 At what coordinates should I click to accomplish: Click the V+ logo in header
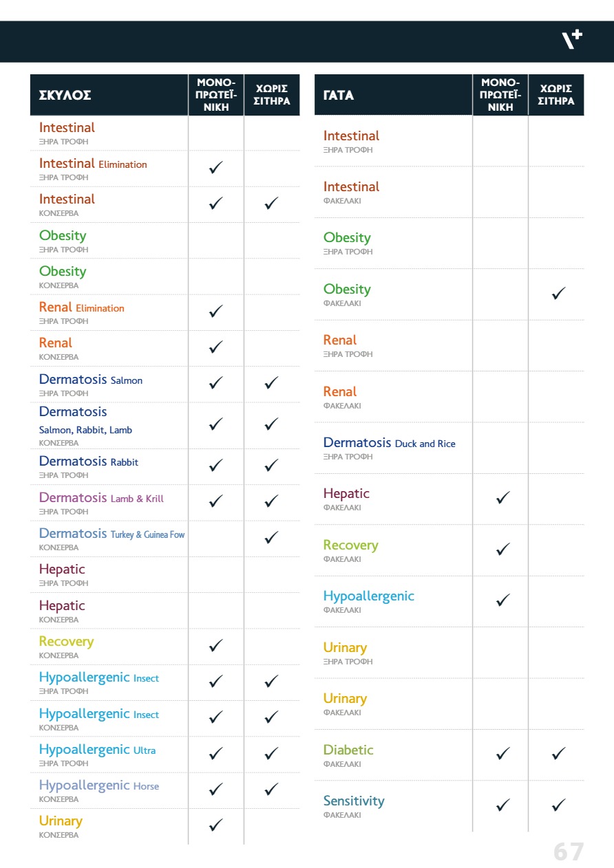pyautogui.click(x=571, y=40)
